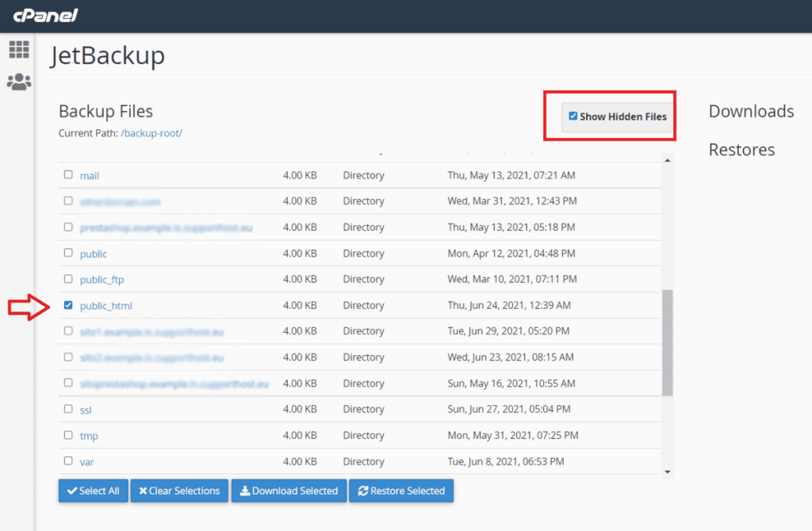Click the Clear Selections button
Viewport: 812px width, 531px height.
[x=179, y=491]
